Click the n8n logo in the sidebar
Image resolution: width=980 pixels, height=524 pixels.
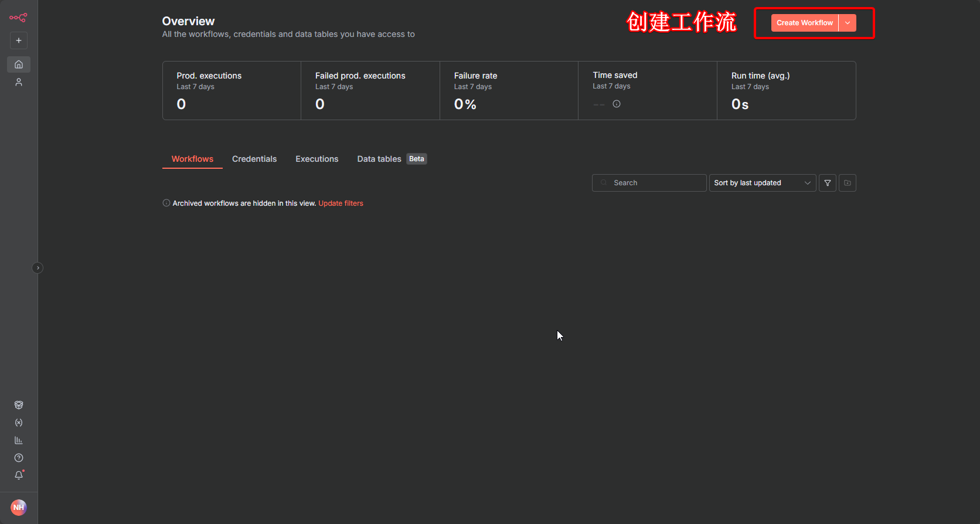point(18,18)
